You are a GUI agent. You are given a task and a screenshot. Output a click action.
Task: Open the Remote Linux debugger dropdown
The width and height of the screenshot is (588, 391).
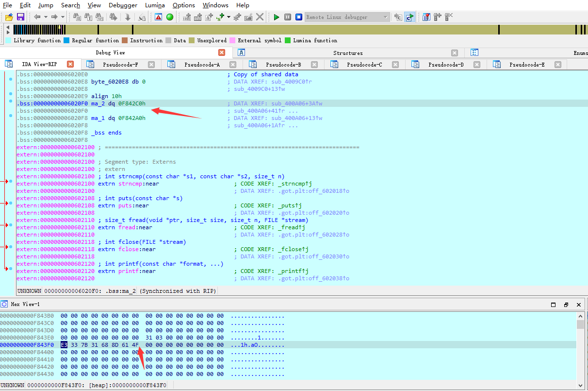point(386,17)
